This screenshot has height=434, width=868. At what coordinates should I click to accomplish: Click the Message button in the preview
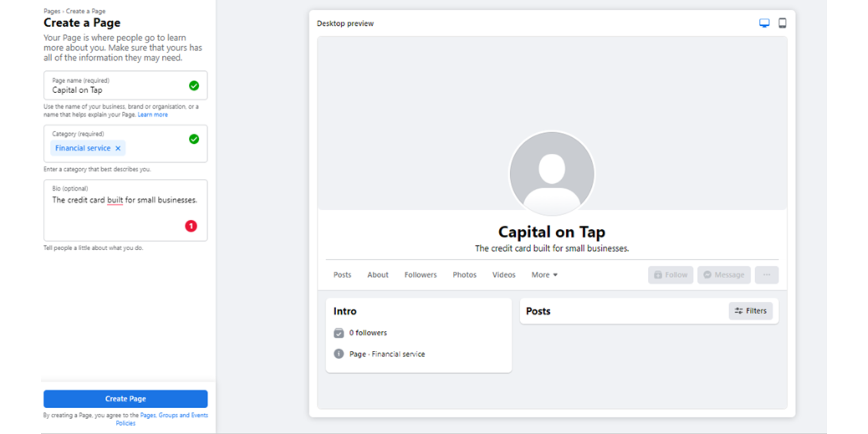[x=724, y=275]
